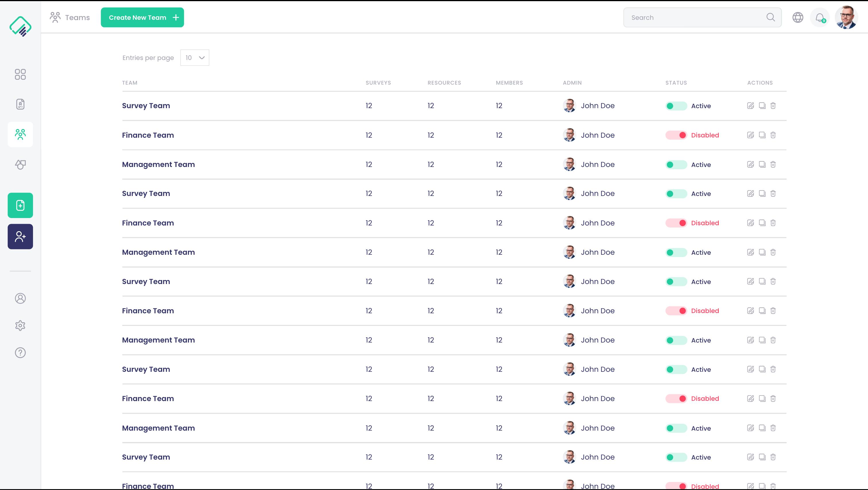
Task: Click the MEMBERS column header
Action: point(509,83)
